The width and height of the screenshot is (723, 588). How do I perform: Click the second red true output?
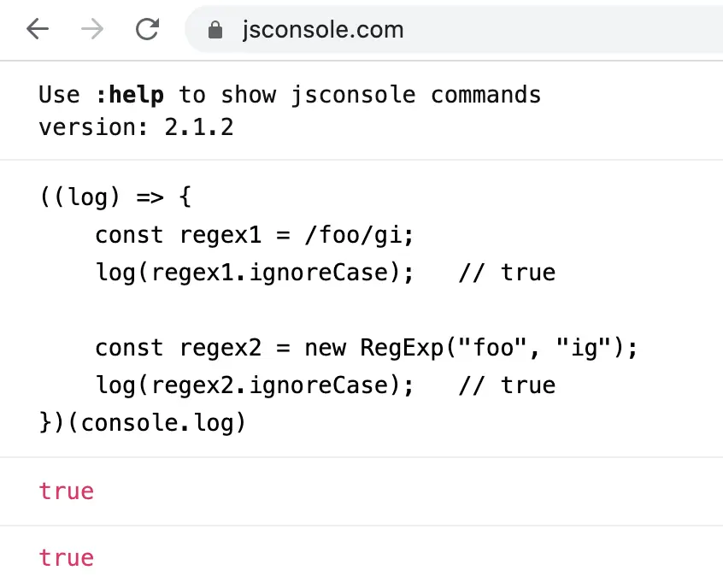point(66,558)
